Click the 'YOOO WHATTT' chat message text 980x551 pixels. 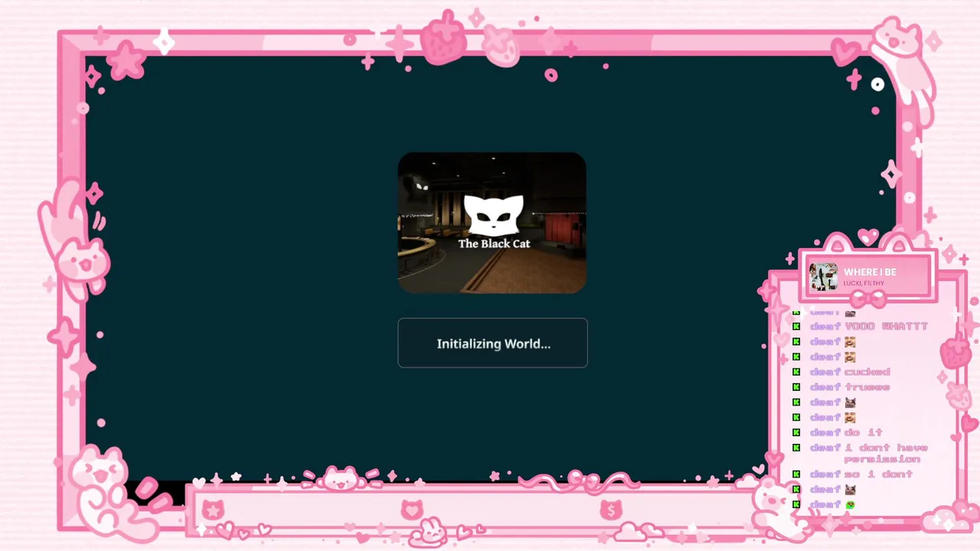tap(886, 327)
